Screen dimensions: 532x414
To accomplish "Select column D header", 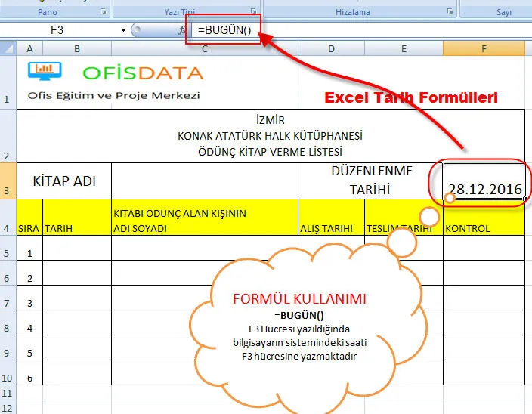I will coord(332,48).
